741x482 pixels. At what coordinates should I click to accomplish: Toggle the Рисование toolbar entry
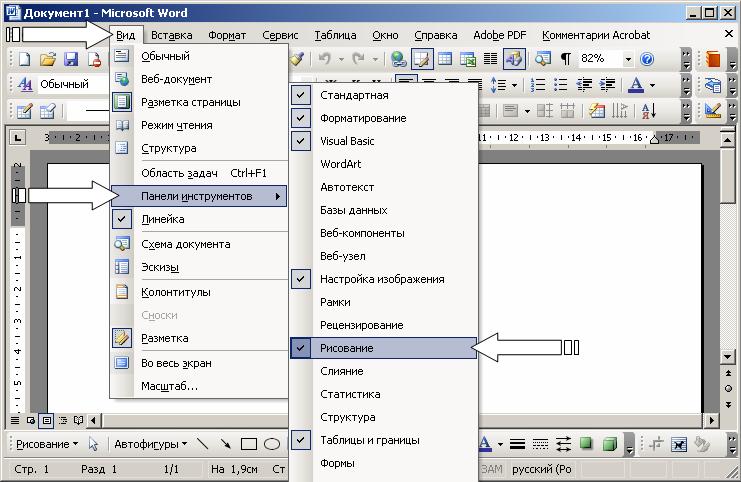tap(383, 348)
